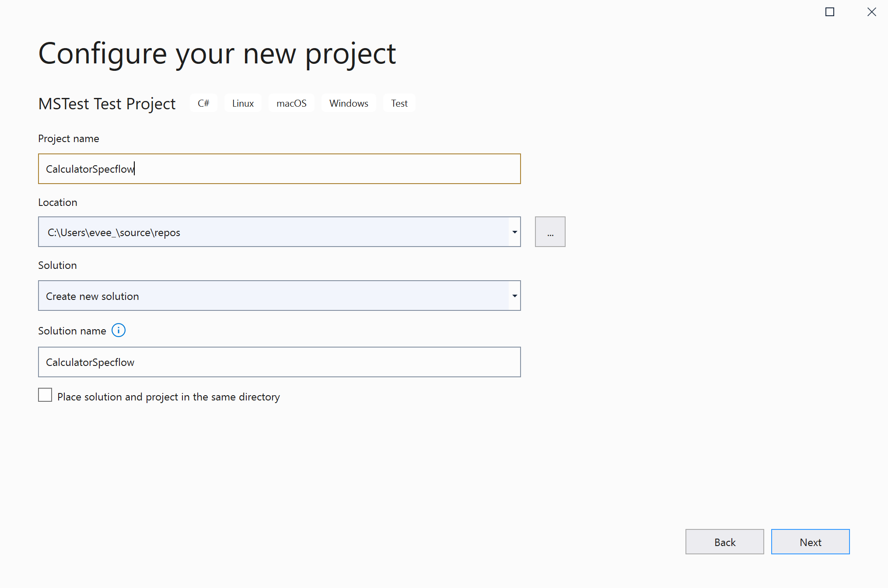The height and width of the screenshot is (588, 888).
Task: Enable place solution and project in same directory
Action: point(45,395)
